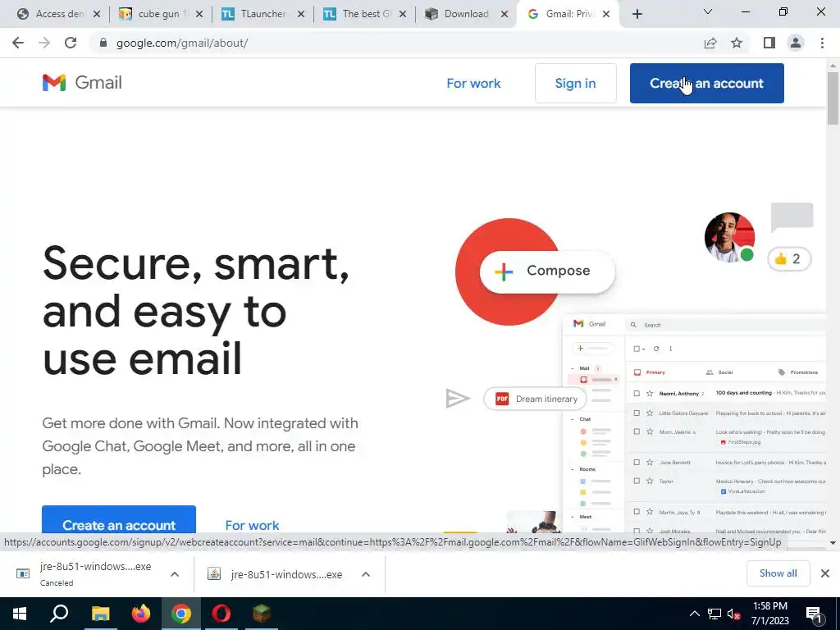Bookmark this page with star icon
This screenshot has height=630, width=840.
pos(737,43)
